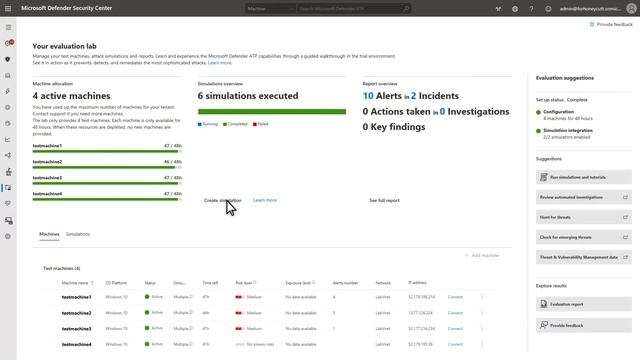Open the dashboard icon with red badge
640x360 pixels.
click(x=9, y=43)
